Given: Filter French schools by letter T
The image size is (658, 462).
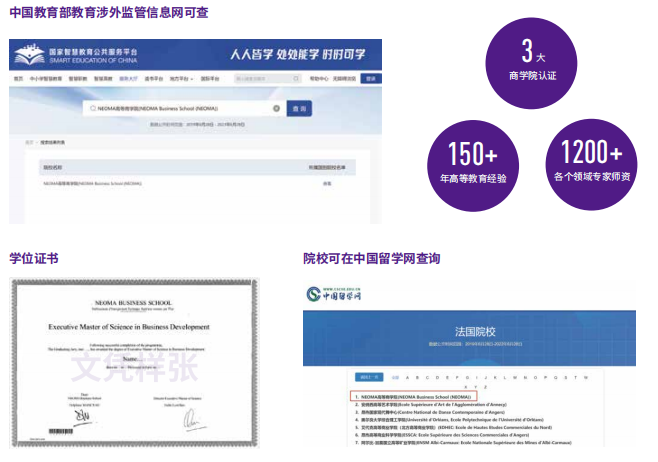Looking at the screenshot, I should (576, 377).
